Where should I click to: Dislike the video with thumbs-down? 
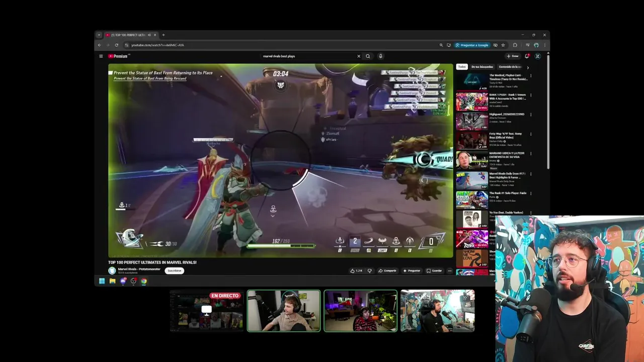[x=369, y=270]
